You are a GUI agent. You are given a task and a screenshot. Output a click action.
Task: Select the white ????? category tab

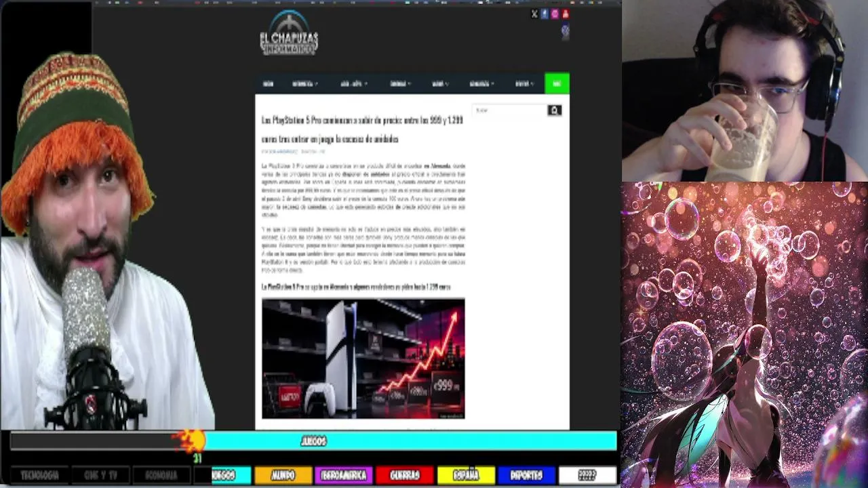587,475
